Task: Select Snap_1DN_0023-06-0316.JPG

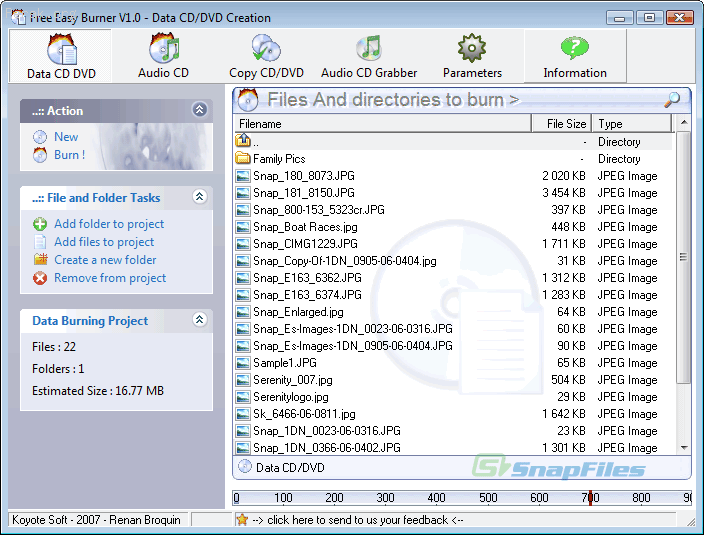Action: (x=326, y=431)
